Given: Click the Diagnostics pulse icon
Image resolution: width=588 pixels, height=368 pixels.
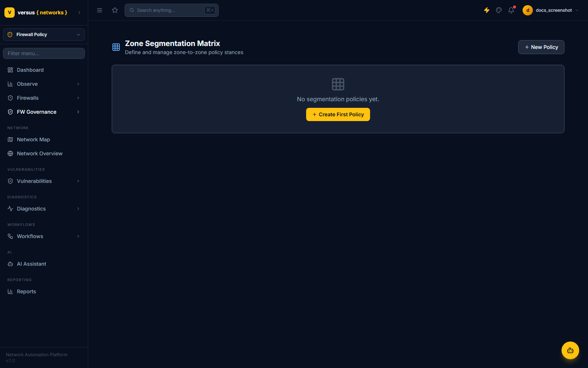Looking at the screenshot, I should click(10, 209).
